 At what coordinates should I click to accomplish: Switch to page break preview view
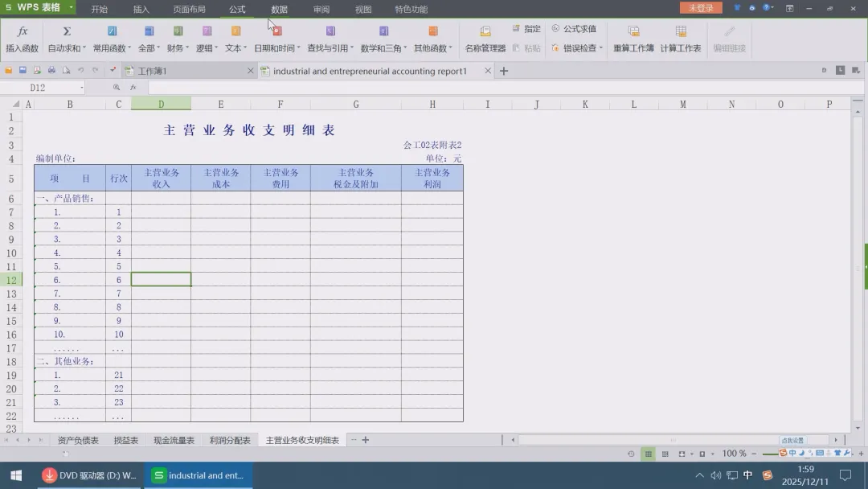[x=665, y=454]
